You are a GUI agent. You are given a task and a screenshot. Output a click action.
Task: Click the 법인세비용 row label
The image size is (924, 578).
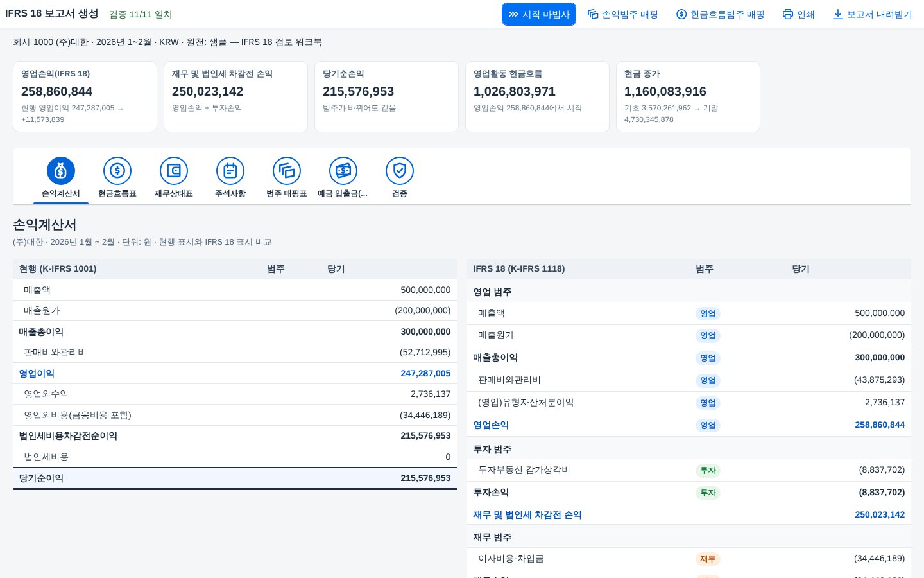46,457
